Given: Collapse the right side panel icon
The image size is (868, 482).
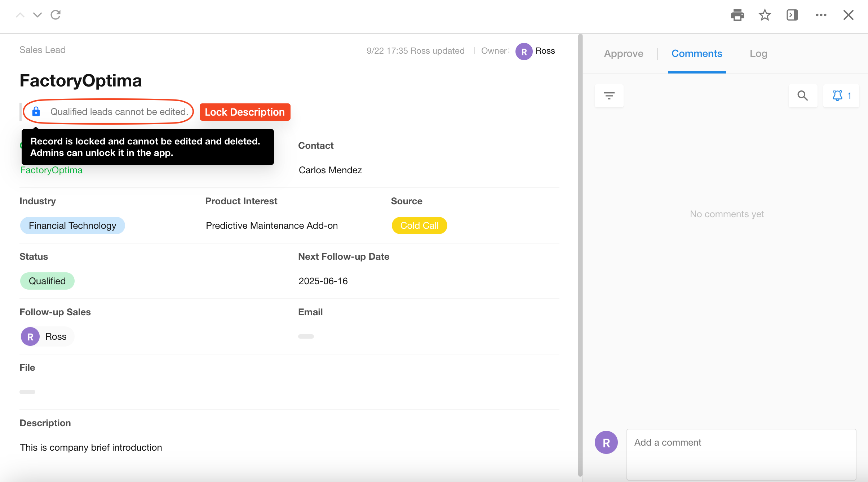Looking at the screenshot, I should tap(792, 15).
